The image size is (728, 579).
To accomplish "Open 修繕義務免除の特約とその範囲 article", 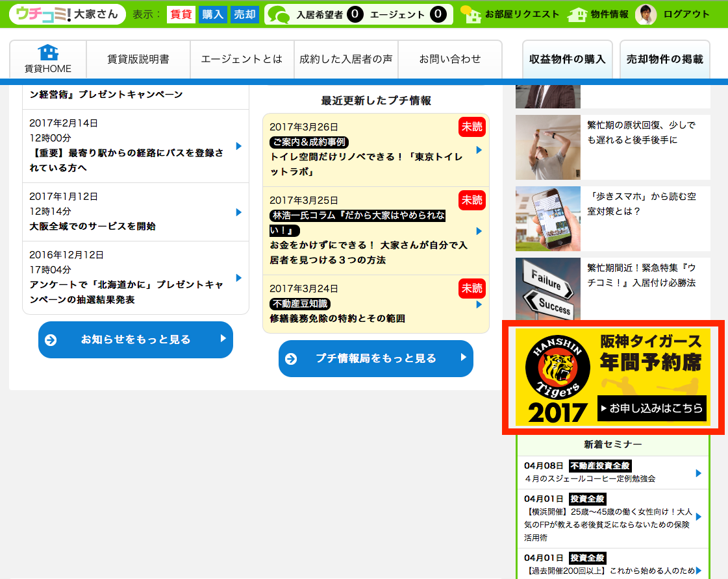I will (338, 319).
